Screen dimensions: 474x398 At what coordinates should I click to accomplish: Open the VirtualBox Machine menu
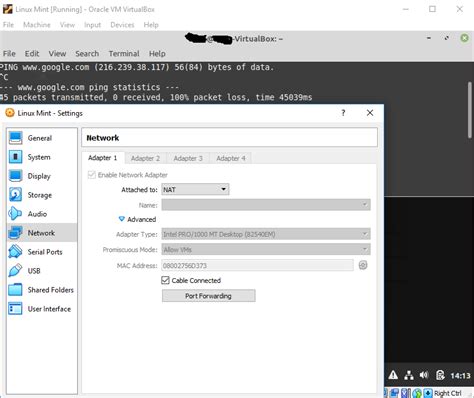[37, 25]
